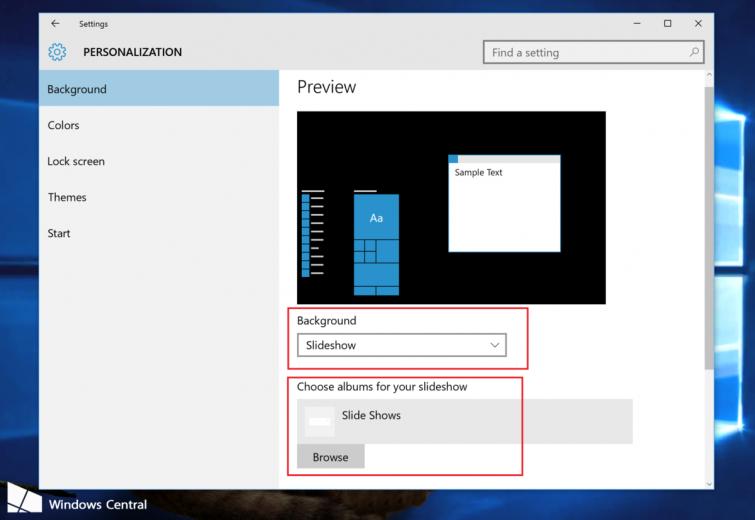The width and height of the screenshot is (755, 520).
Task: Click the Browse button
Action: tap(331, 457)
